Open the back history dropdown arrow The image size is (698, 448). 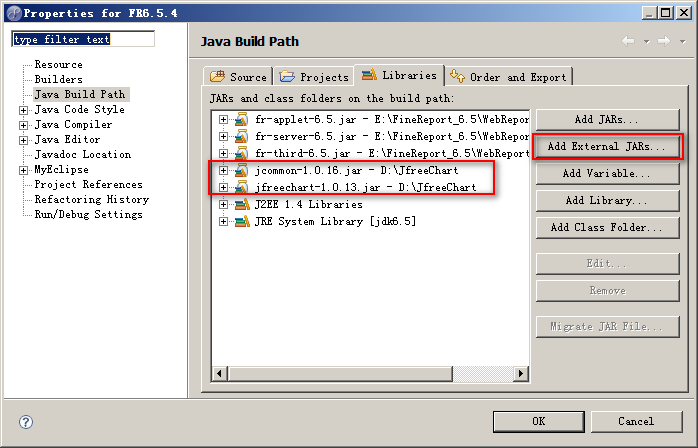pos(646,42)
